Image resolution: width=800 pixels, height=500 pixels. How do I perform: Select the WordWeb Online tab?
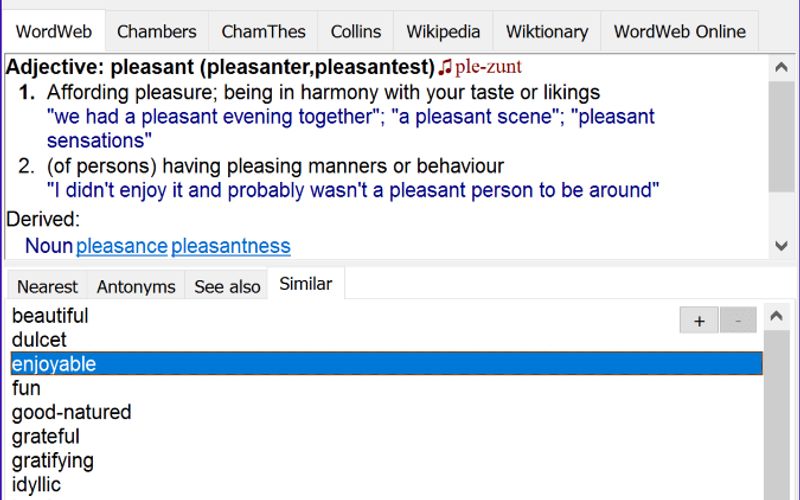point(679,31)
